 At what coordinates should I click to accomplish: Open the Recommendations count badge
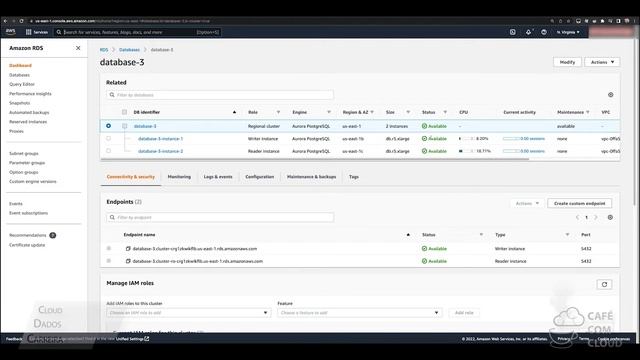tap(52, 235)
